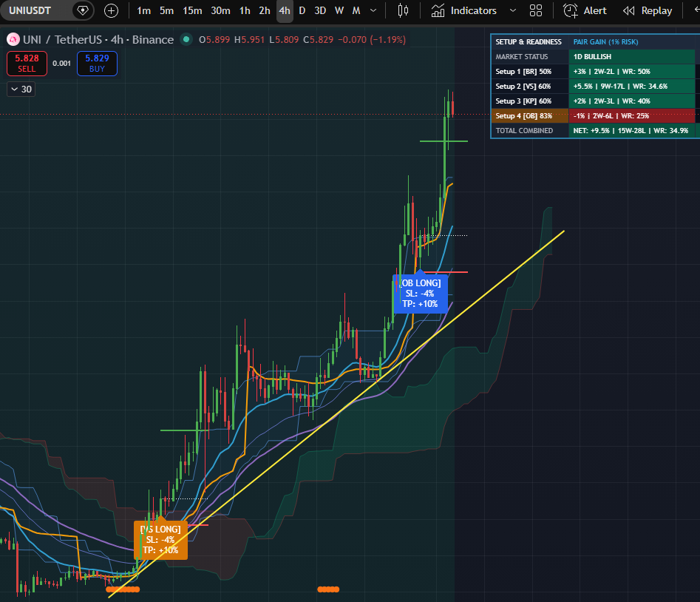This screenshot has width=700, height=602.
Task: Start Bar Replay mode
Action: click(x=648, y=10)
